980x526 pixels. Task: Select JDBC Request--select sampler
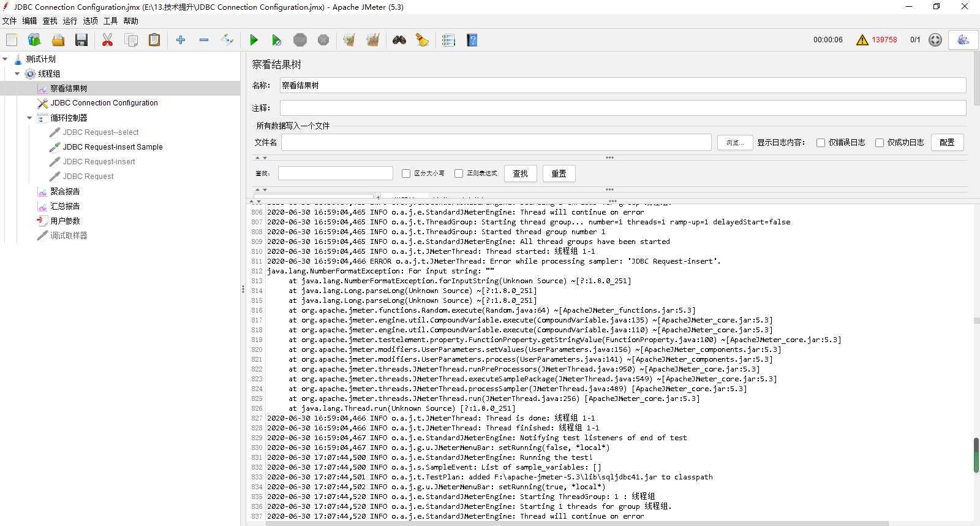(x=100, y=132)
